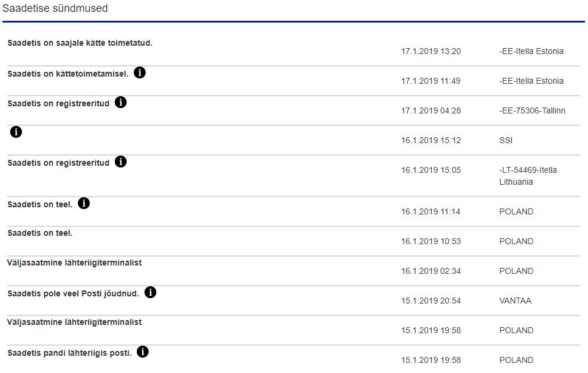Click the timestamp 15.1.2019 20:54
This screenshot has height=373, width=588.
pyautogui.click(x=430, y=301)
